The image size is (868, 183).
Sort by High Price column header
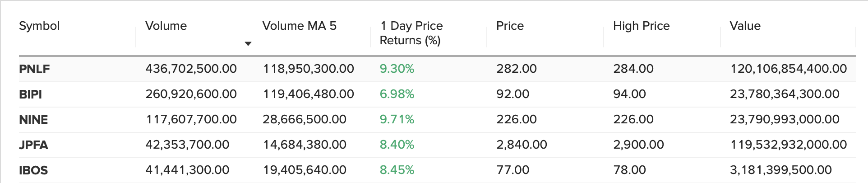(641, 26)
